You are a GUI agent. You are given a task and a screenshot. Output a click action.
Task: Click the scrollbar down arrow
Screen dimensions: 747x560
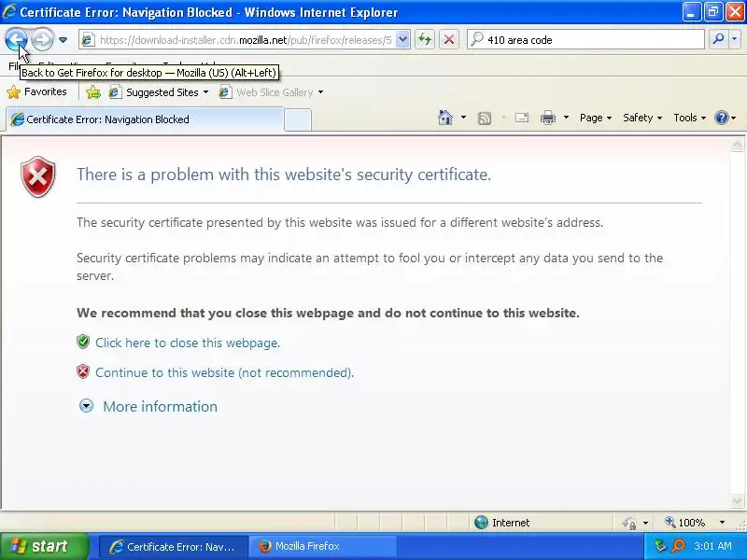737,501
